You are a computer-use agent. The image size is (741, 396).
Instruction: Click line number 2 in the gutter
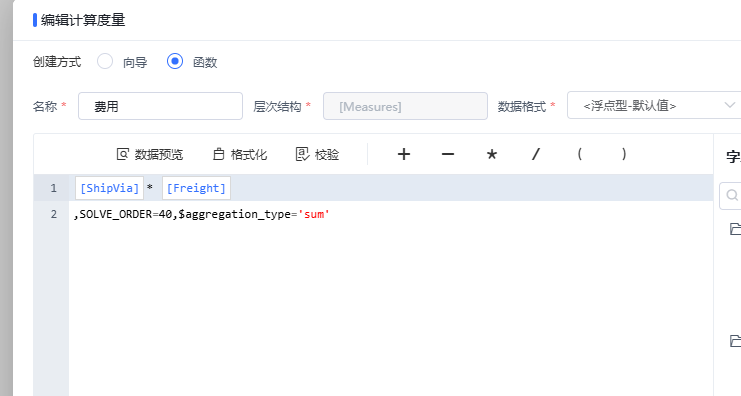click(53, 214)
